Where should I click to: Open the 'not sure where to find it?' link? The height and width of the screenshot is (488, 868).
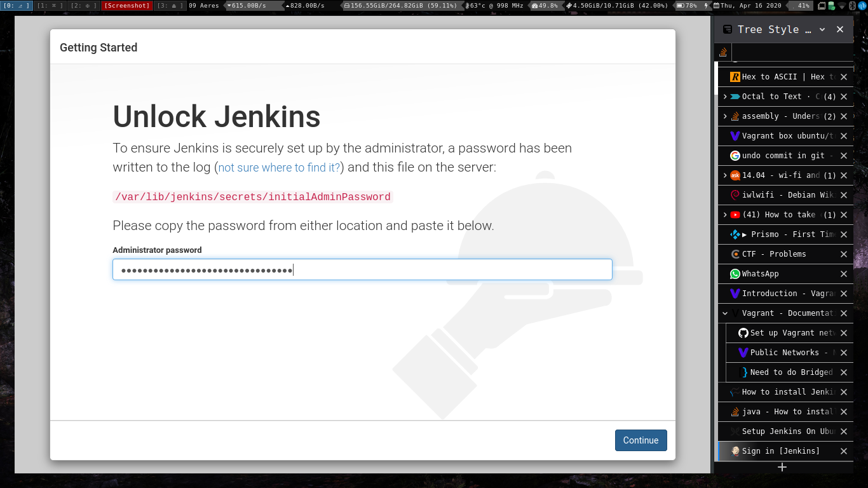click(x=280, y=168)
